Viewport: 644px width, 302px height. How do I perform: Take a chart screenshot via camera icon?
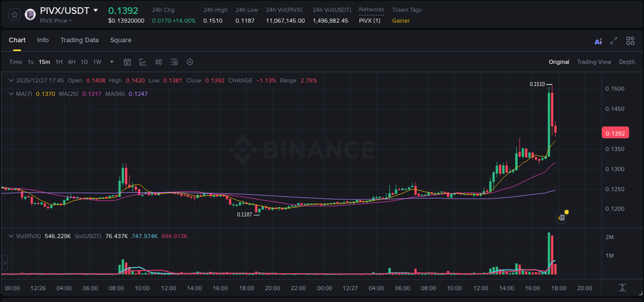click(x=174, y=62)
